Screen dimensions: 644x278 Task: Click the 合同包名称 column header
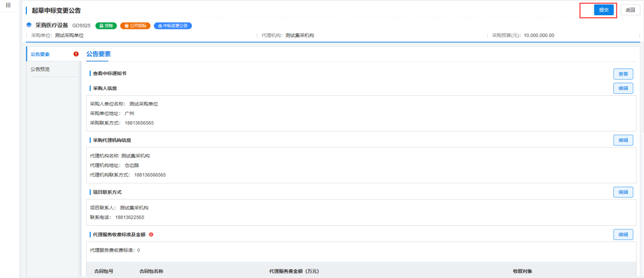[x=151, y=271]
